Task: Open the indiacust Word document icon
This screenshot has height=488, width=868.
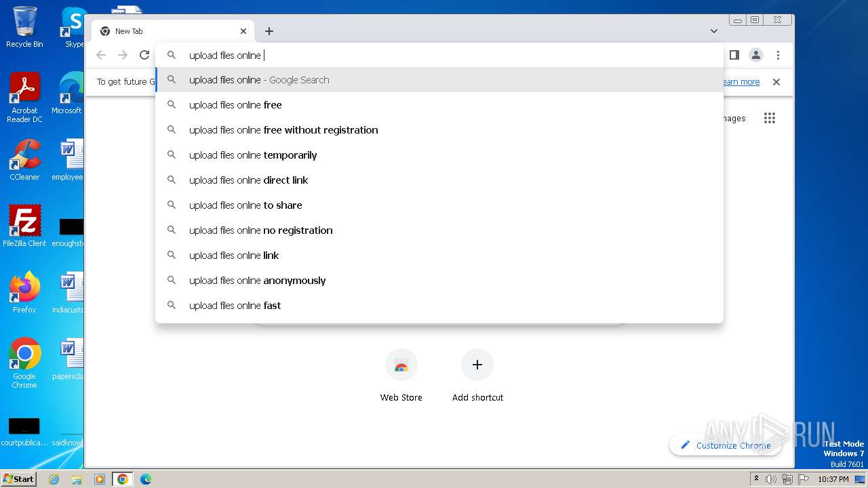Action: click(68, 293)
